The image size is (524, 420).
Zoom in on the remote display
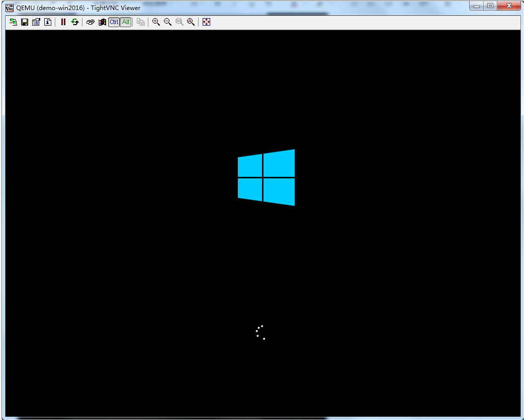point(156,22)
